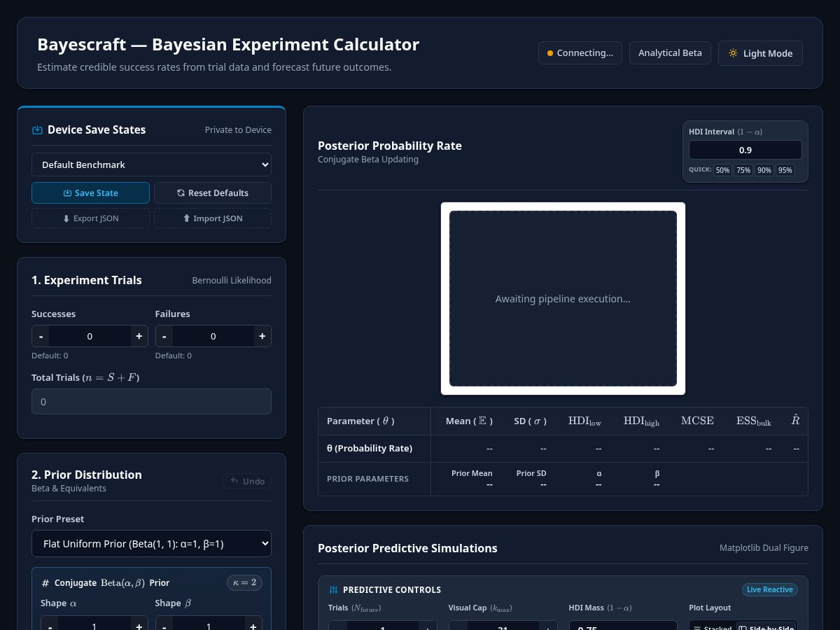Viewport: 840px width, 630px height.
Task: Click the sliders icon beside Predictive Controls
Action: (333, 590)
